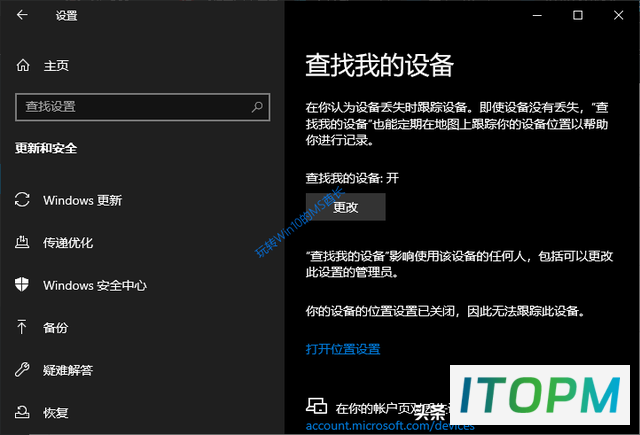The height and width of the screenshot is (435, 640).
Task: Maximize the Settings window
Action: (578, 16)
